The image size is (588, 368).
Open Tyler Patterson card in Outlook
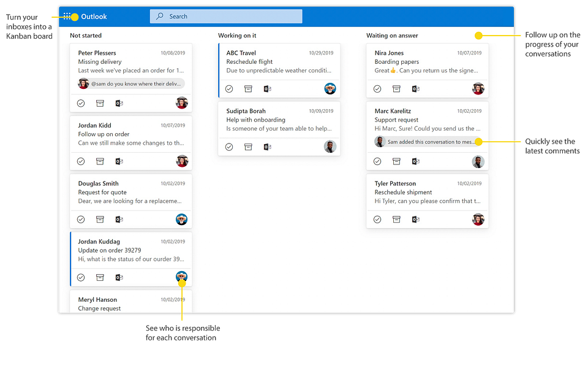tap(415, 220)
